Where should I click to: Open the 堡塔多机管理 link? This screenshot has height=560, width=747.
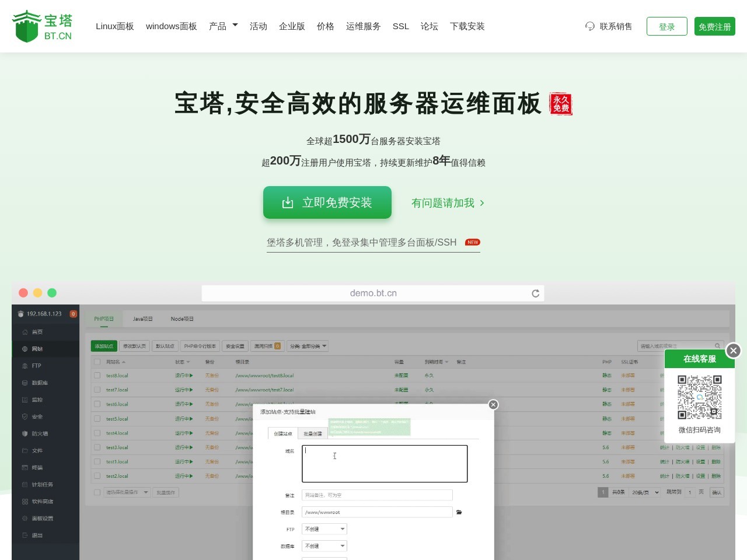[373, 242]
